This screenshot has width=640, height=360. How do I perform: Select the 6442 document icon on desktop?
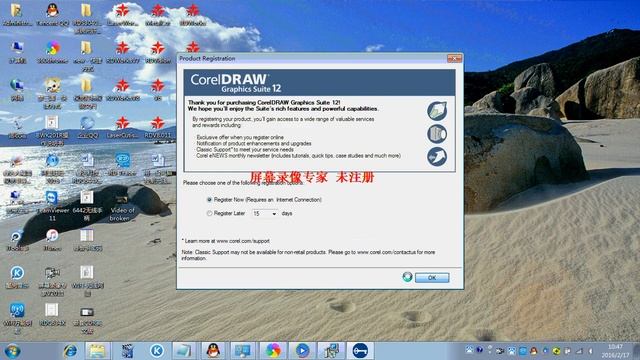click(87, 206)
